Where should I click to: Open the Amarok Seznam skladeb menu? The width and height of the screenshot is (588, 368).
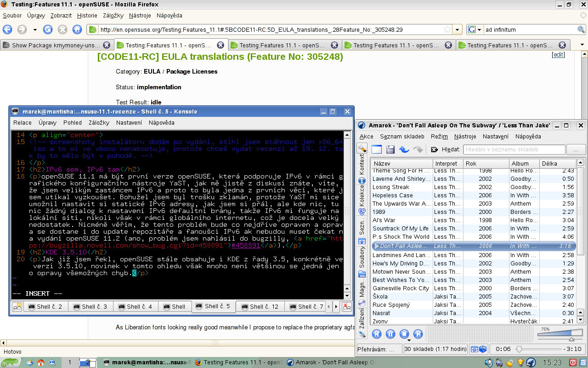pos(402,137)
